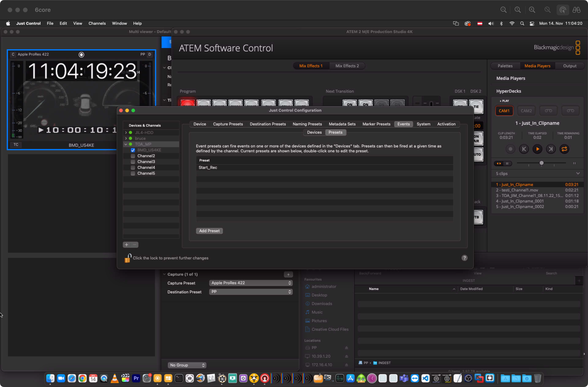Screen dimensions: 588x387
Task: Select clip 5 - Just_In_Clipname_0002
Action: [537, 207]
